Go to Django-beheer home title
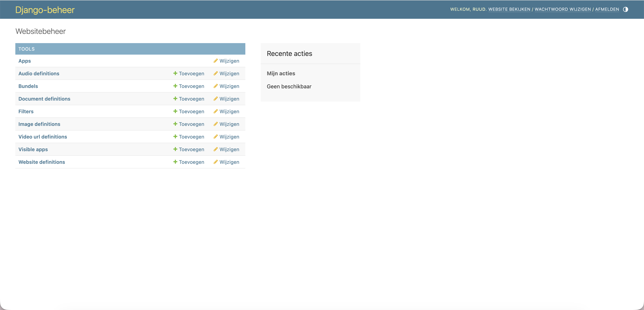The image size is (644, 310). (x=45, y=10)
